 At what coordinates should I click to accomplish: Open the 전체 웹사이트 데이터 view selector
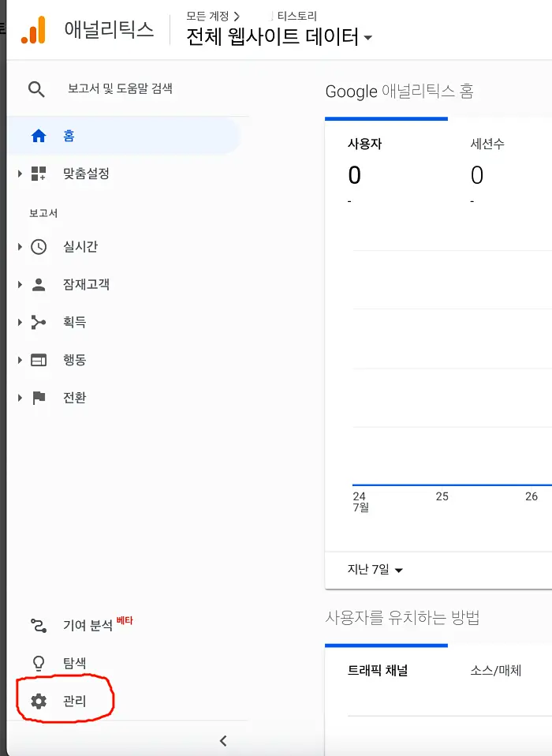(279, 37)
